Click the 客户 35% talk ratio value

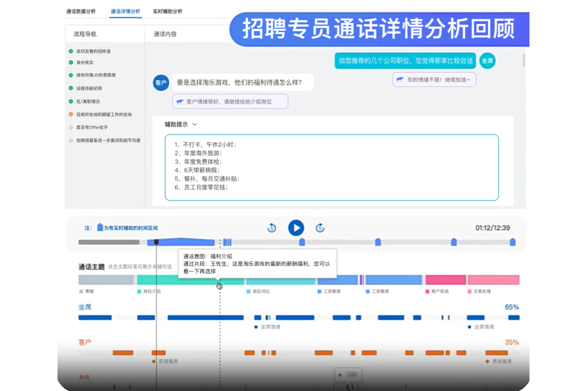coord(512,343)
